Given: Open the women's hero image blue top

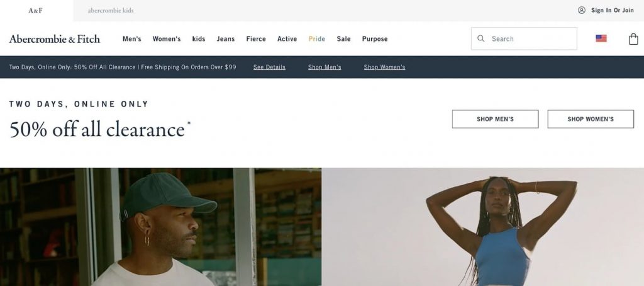Looking at the screenshot, I should 482,227.
